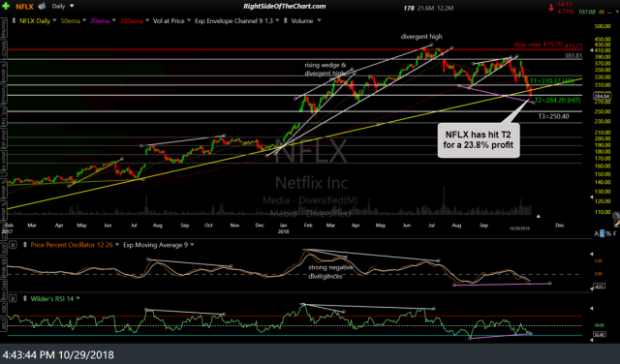The width and height of the screenshot is (620, 364).
Task: Click the PPO current value label on right axis
Action: tap(600, 286)
